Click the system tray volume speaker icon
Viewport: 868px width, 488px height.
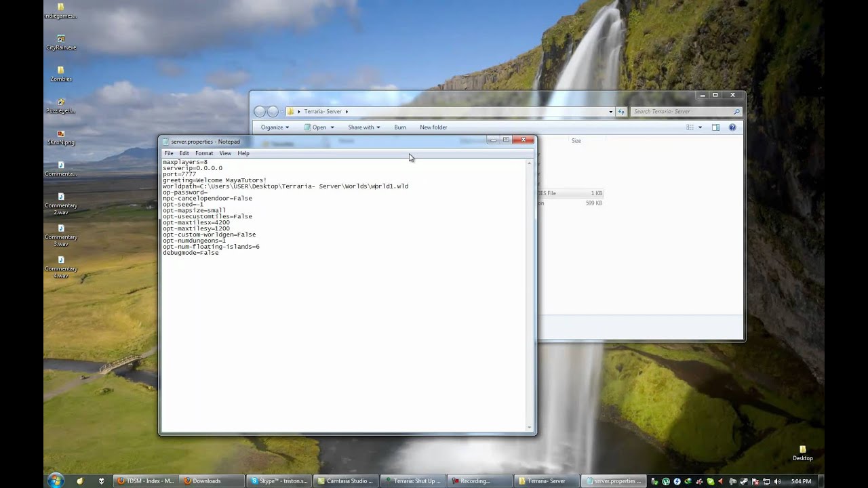(778, 481)
